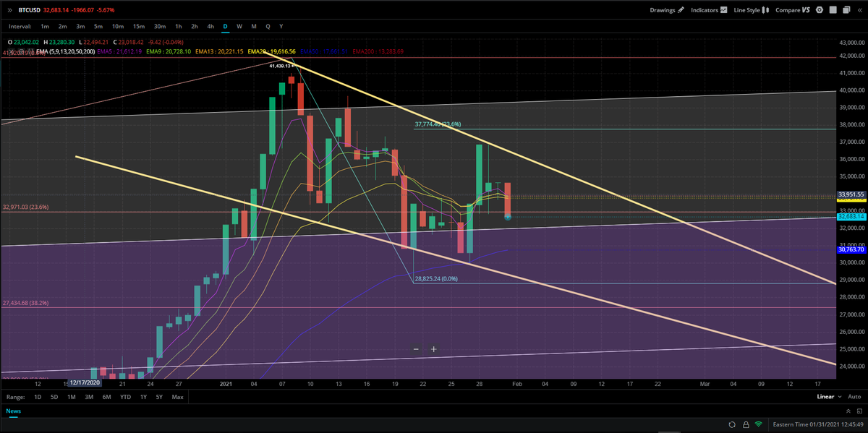
Task: Set range to 6M
Action: pyautogui.click(x=106, y=397)
